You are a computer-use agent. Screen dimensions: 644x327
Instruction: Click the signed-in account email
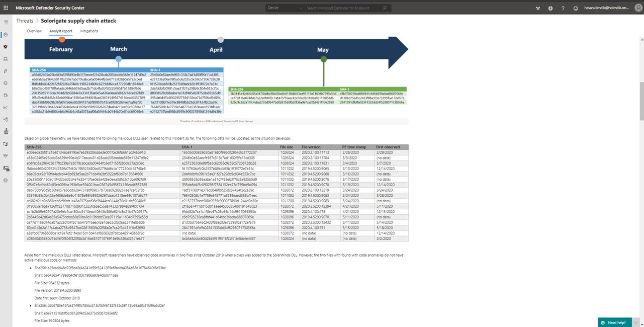tap(607, 8)
